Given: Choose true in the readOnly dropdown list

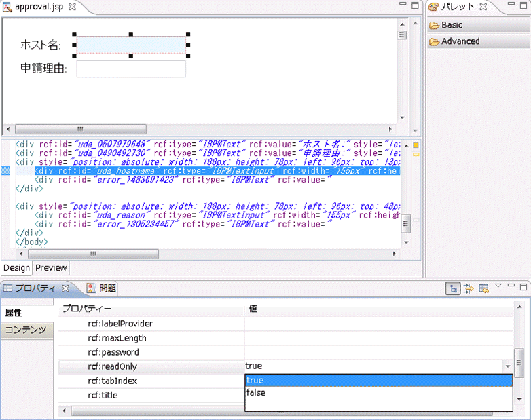Looking at the screenshot, I should tap(379, 381).
